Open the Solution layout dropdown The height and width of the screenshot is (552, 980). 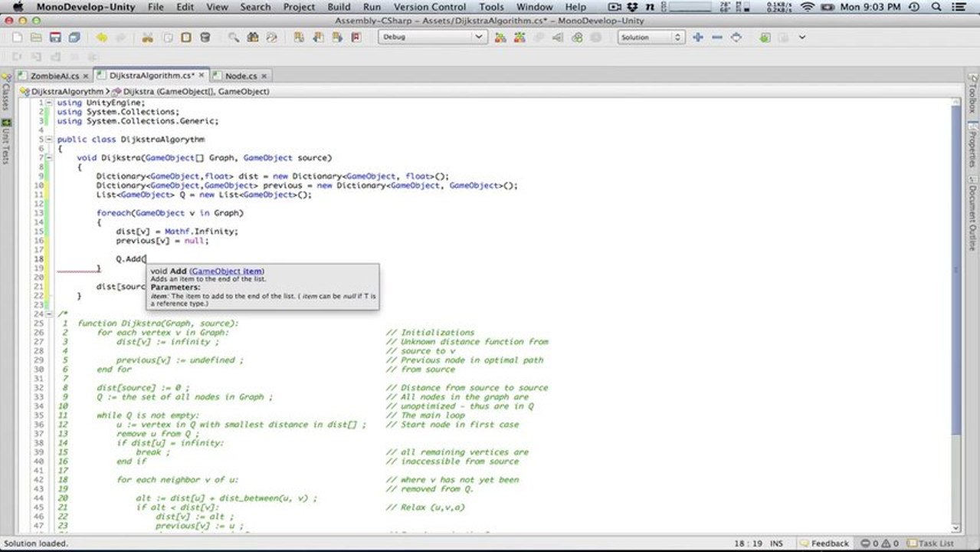point(651,37)
